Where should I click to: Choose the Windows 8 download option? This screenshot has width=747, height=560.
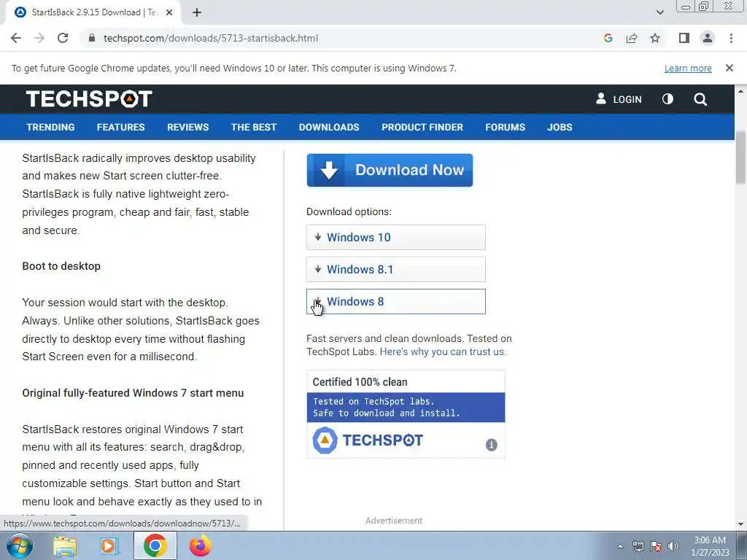(x=396, y=301)
